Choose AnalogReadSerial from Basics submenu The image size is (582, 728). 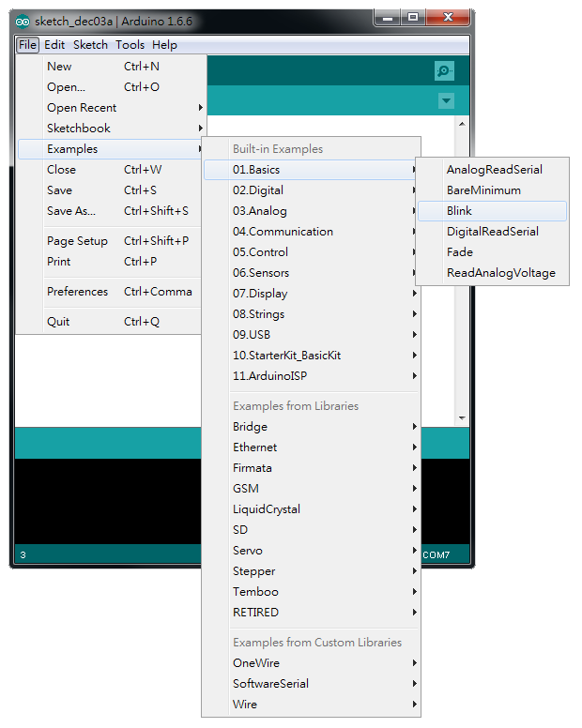494,170
